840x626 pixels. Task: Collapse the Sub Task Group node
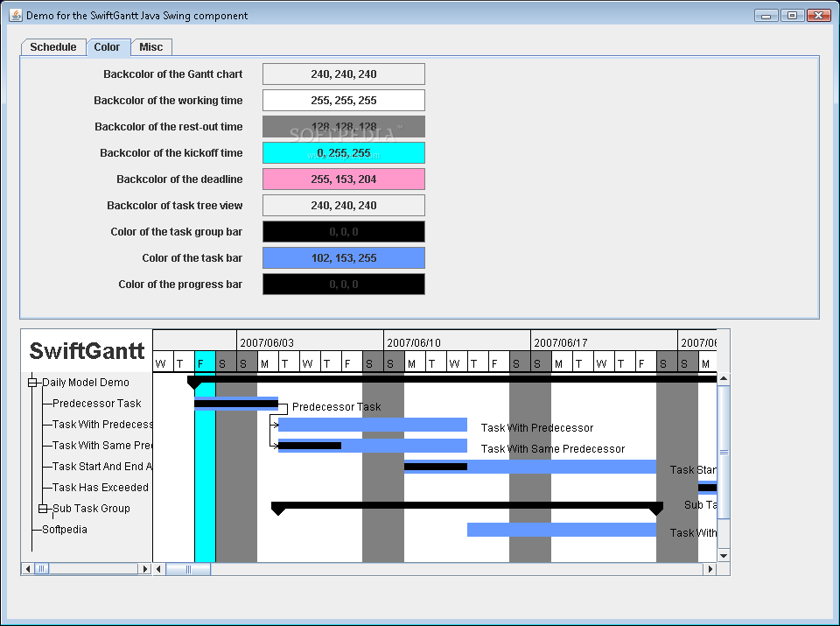43,508
